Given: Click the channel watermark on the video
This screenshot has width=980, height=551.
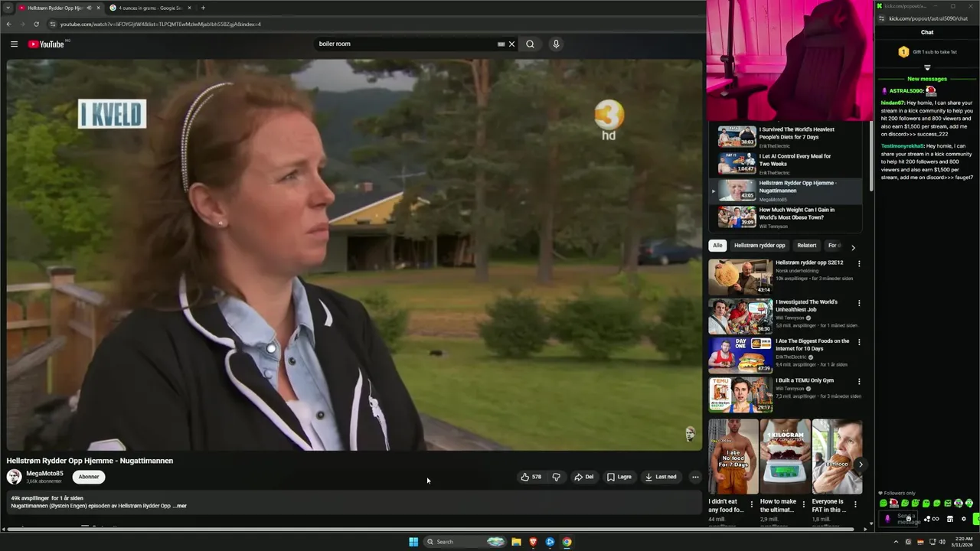Looking at the screenshot, I should [x=690, y=434].
